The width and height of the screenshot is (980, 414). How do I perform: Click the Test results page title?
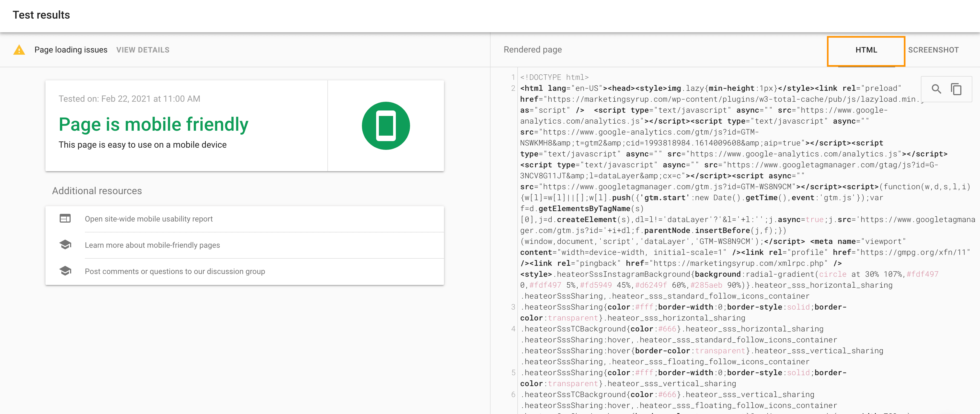coord(41,15)
